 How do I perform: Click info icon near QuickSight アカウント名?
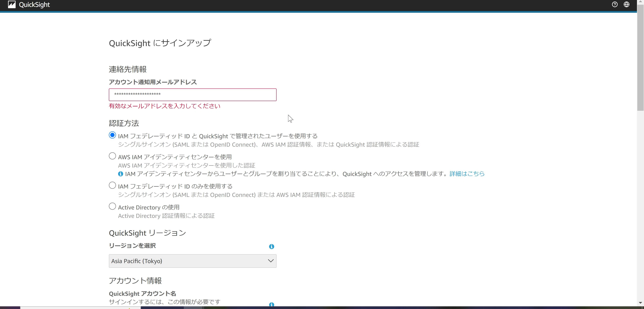click(272, 304)
